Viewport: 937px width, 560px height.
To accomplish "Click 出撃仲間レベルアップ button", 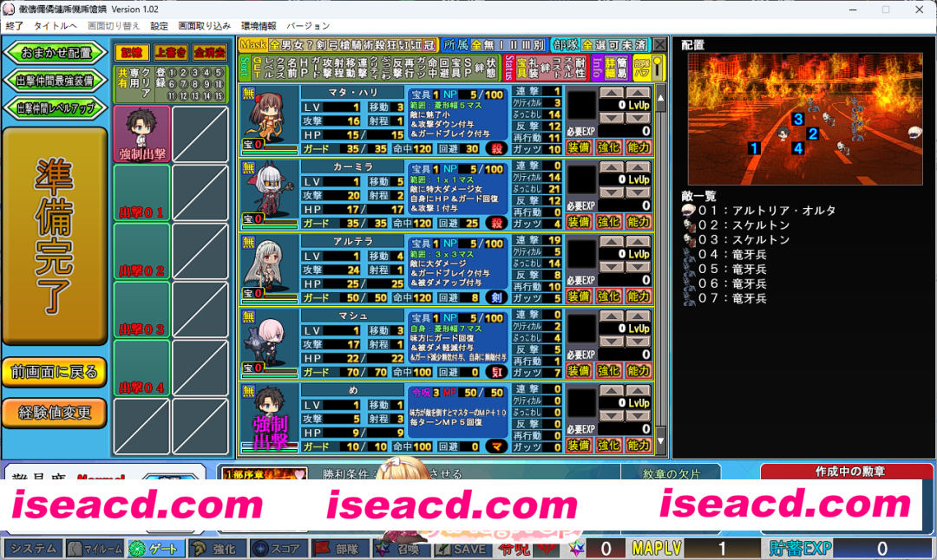I will (55, 108).
